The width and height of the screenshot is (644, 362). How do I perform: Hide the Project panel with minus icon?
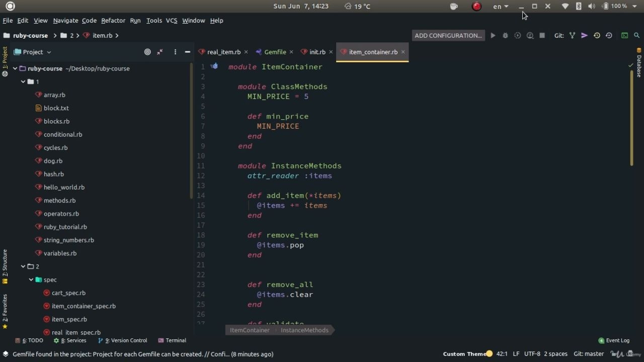[187, 52]
